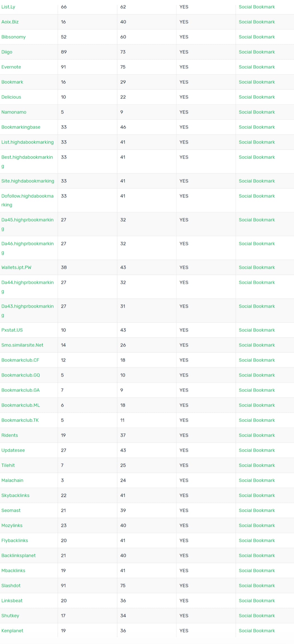Open the Bookmarkingbase link
The height and width of the screenshot is (644, 294).
(21, 127)
